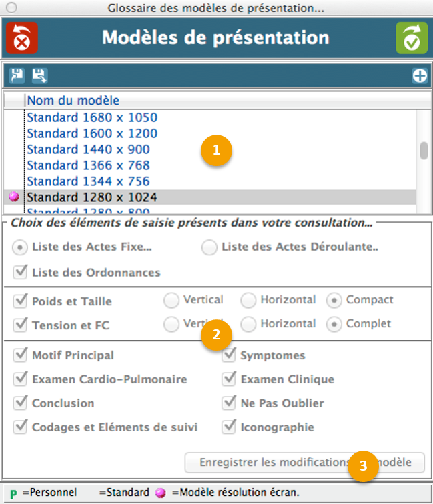Click the green validate checkmark icon
433x504 pixels.
(x=412, y=37)
